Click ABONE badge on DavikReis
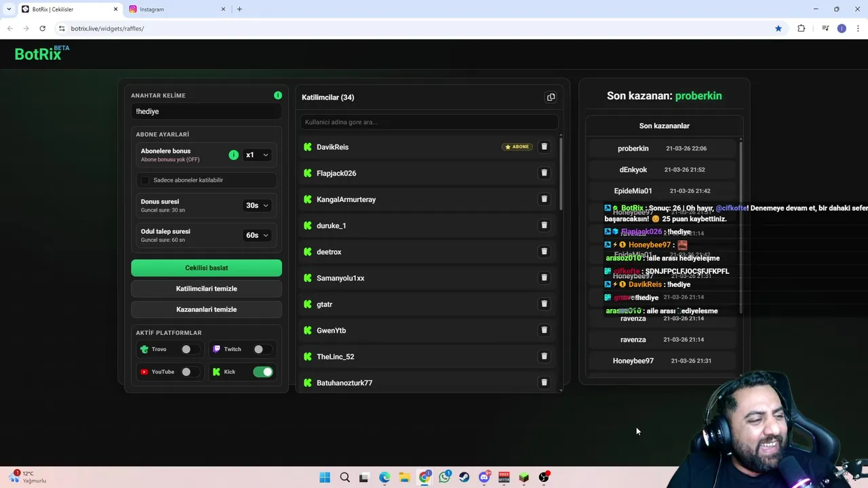The height and width of the screenshot is (488, 868). pyautogui.click(x=517, y=146)
